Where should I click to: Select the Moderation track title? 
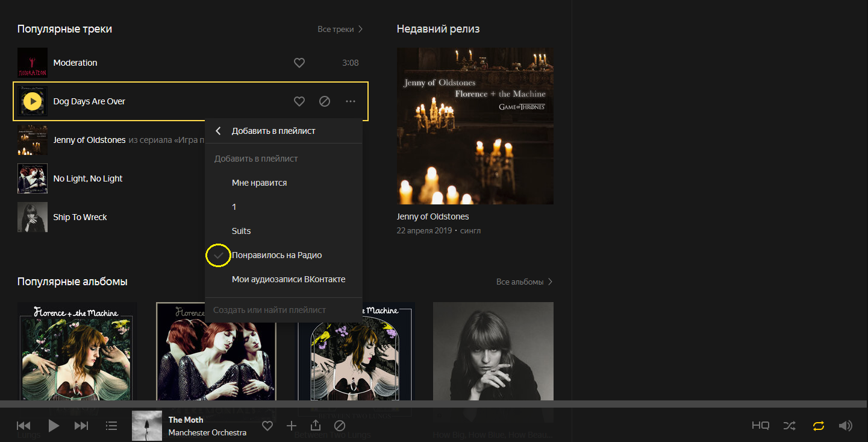[75, 63]
